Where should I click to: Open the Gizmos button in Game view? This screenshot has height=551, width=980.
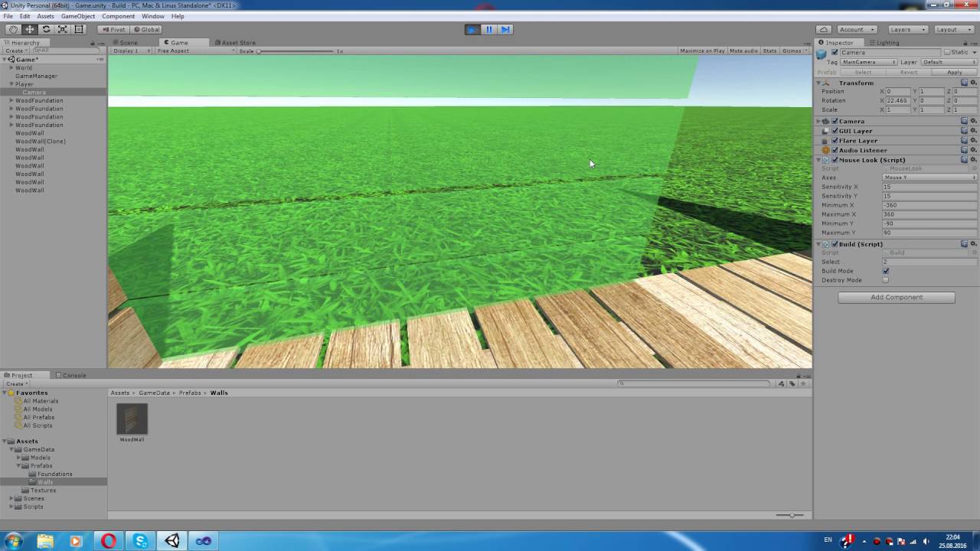coord(793,51)
